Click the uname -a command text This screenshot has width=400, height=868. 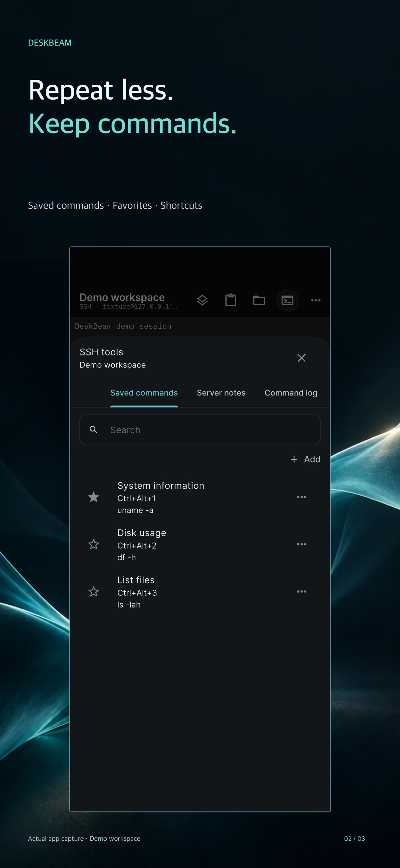pos(135,510)
